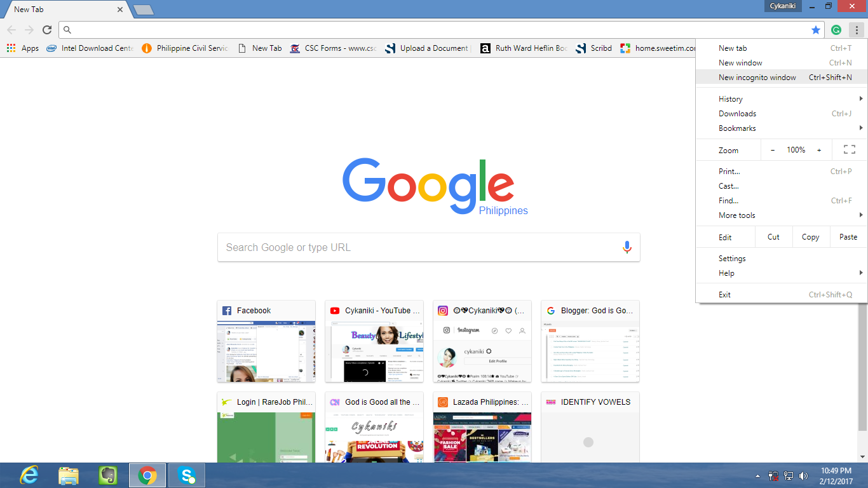868x488 pixels.
Task: Increase zoom with the plus button
Action: [819, 150]
